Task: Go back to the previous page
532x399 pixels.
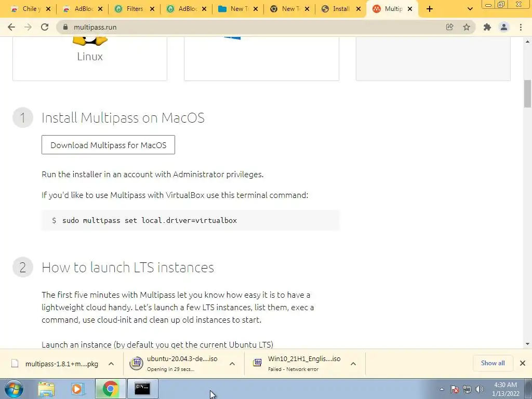Action: (x=11, y=27)
